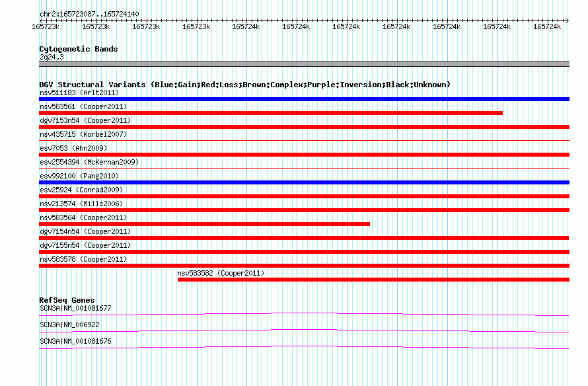Open the esv7053 (Ahn2009) label
Screen dimensions: 588x386
pos(73,148)
